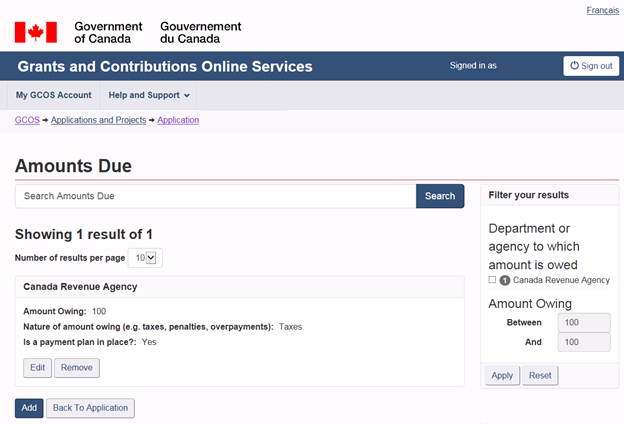Tick the Canada Revenue Agency filter checkbox
This screenshot has height=424, width=624.
click(492, 280)
